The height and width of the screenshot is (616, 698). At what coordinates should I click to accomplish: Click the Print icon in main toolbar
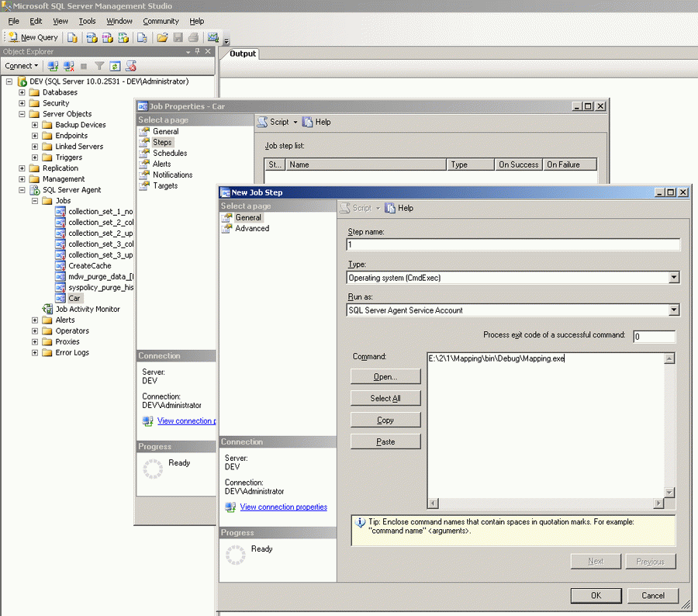coord(193,37)
